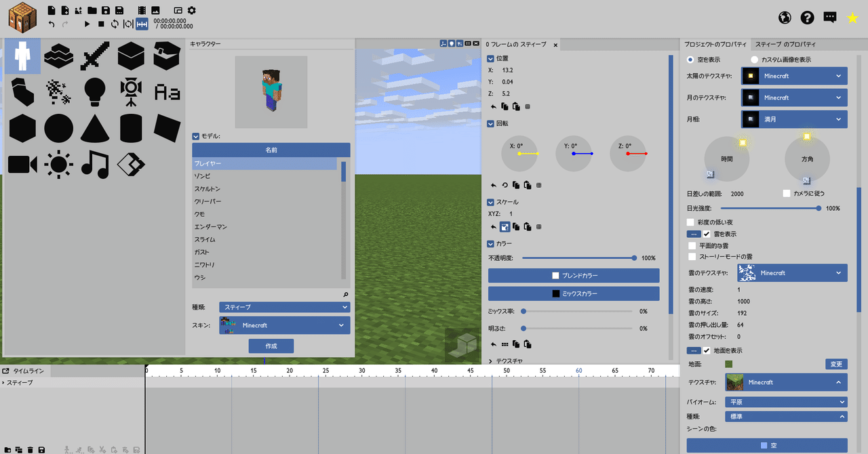
Task: Select the Cube shape icon
Action: (x=22, y=127)
